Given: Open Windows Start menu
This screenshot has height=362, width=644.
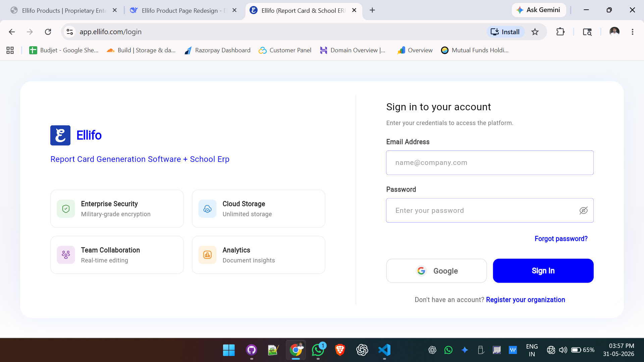Looking at the screenshot, I should [x=229, y=350].
